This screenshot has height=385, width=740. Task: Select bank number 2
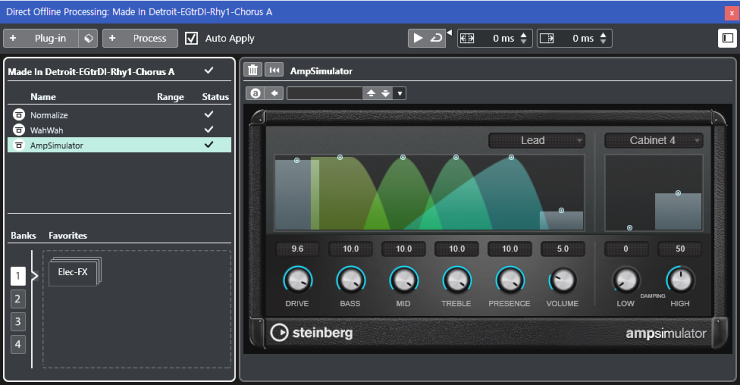(18, 299)
